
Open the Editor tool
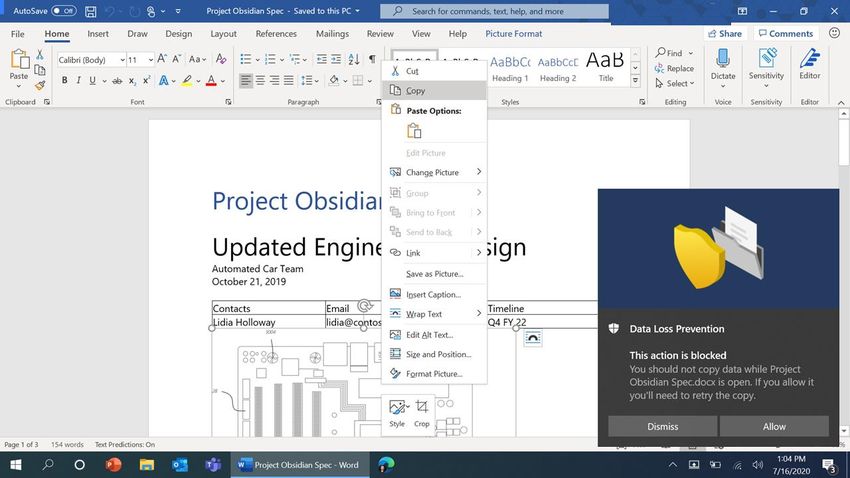(x=809, y=64)
